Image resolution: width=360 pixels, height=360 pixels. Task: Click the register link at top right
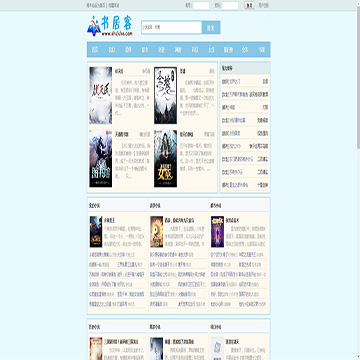pos(264,5)
